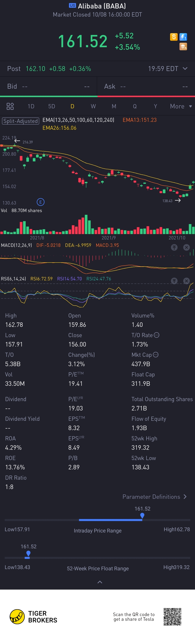Tap the candlestick price chart area
This screenshot has height=644, width=195.
(97, 170)
